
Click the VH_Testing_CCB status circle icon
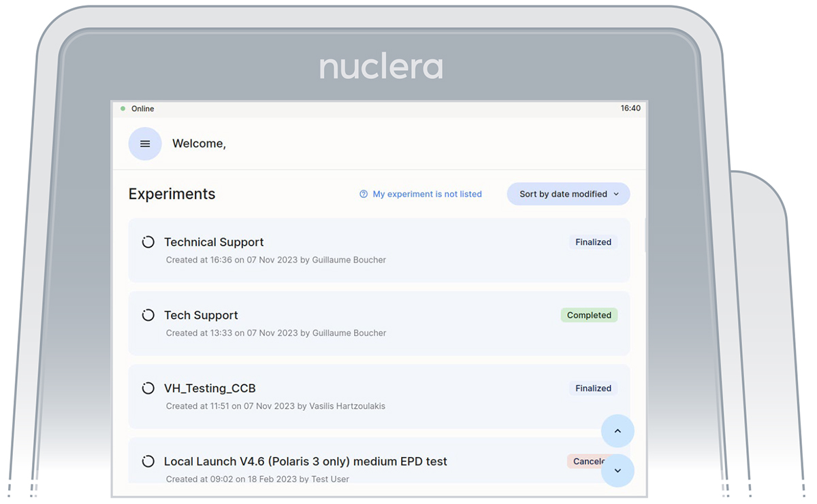tap(148, 388)
